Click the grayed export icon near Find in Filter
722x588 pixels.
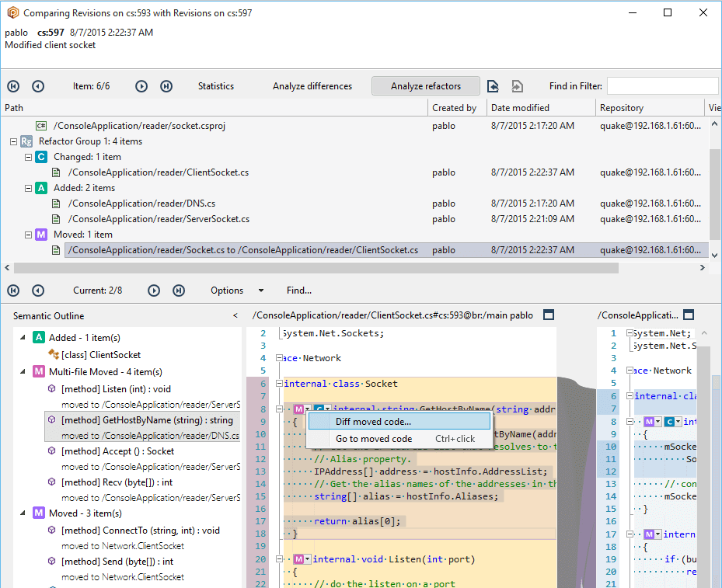tap(517, 86)
